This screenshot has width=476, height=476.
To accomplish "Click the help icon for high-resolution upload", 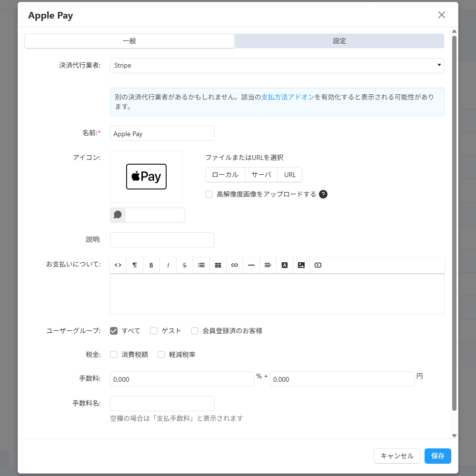I will (323, 194).
